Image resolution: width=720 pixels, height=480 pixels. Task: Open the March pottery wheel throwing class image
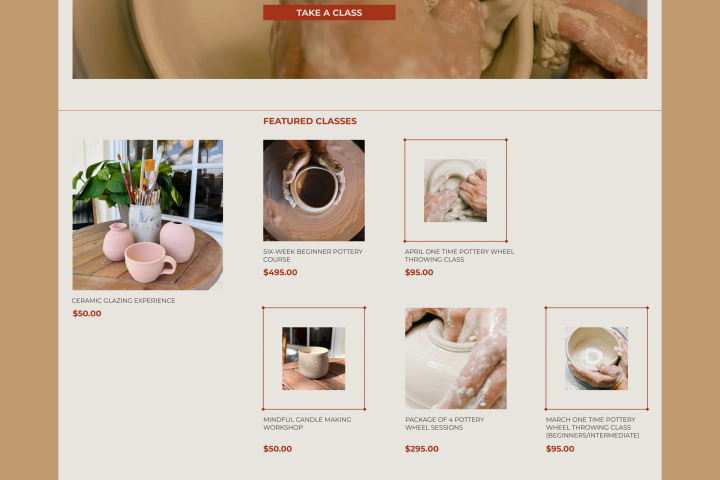[x=596, y=358]
